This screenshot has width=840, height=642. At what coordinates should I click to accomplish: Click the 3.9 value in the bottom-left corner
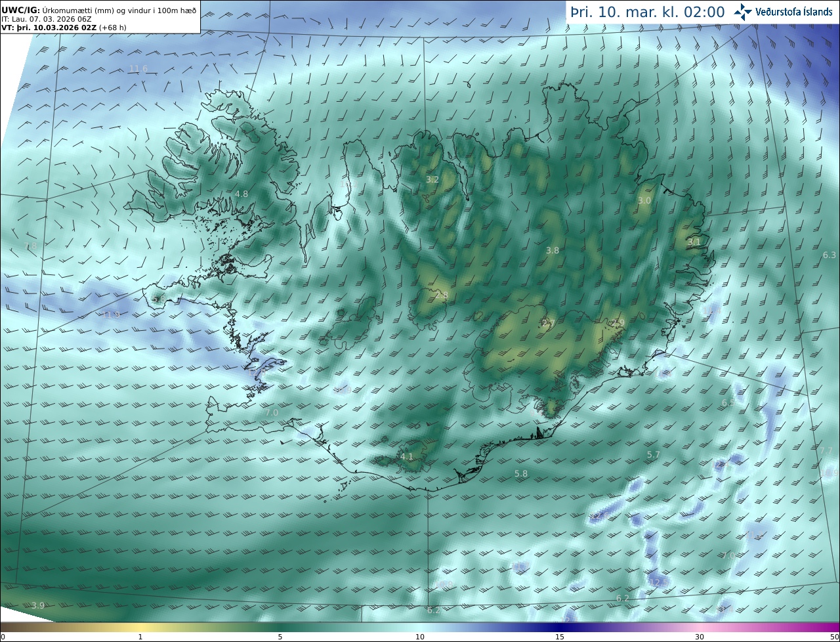[38, 605]
